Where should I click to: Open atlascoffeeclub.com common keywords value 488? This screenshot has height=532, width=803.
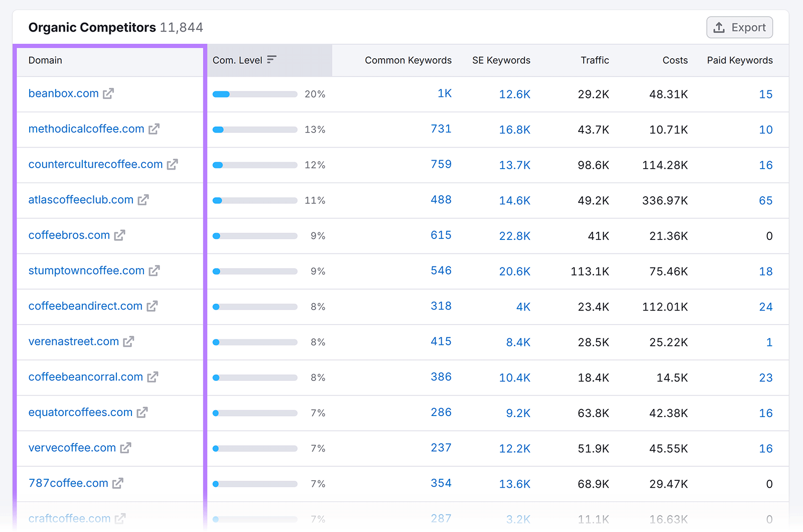coord(441,200)
